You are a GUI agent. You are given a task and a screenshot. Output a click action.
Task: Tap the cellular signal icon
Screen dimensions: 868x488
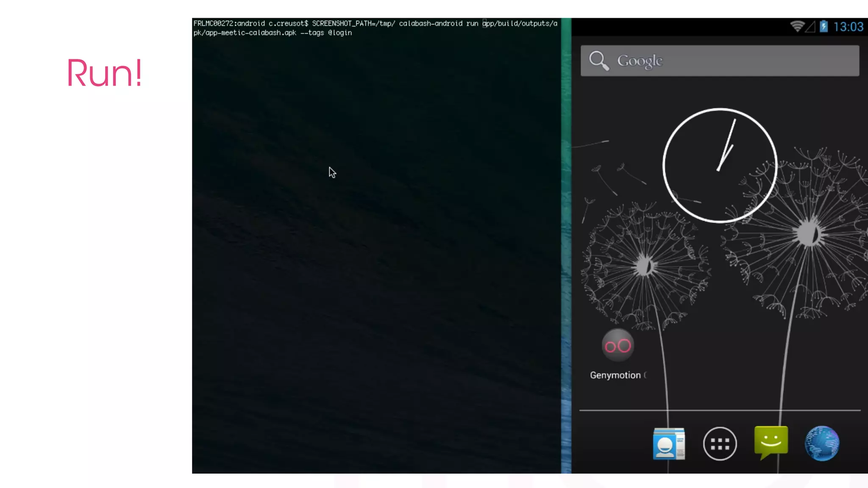tap(810, 27)
